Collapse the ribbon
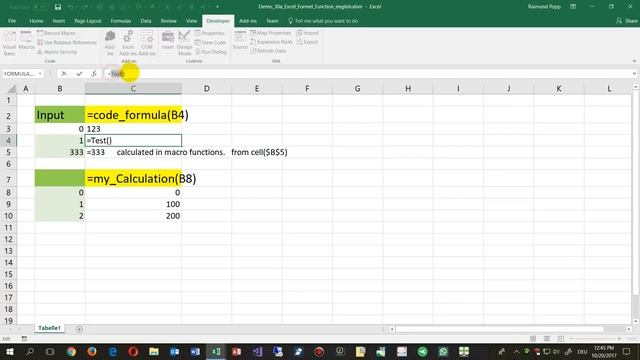 click(634, 61)
